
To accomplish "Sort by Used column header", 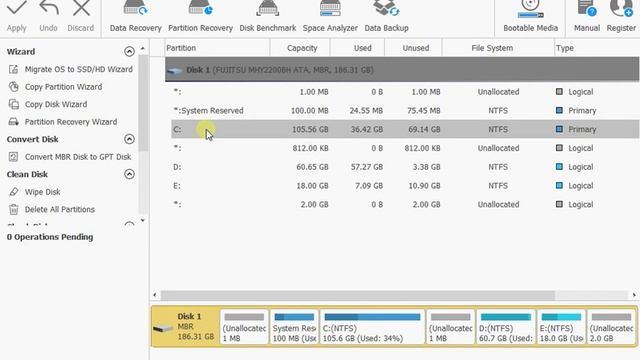I will click(x=358, y=48).
